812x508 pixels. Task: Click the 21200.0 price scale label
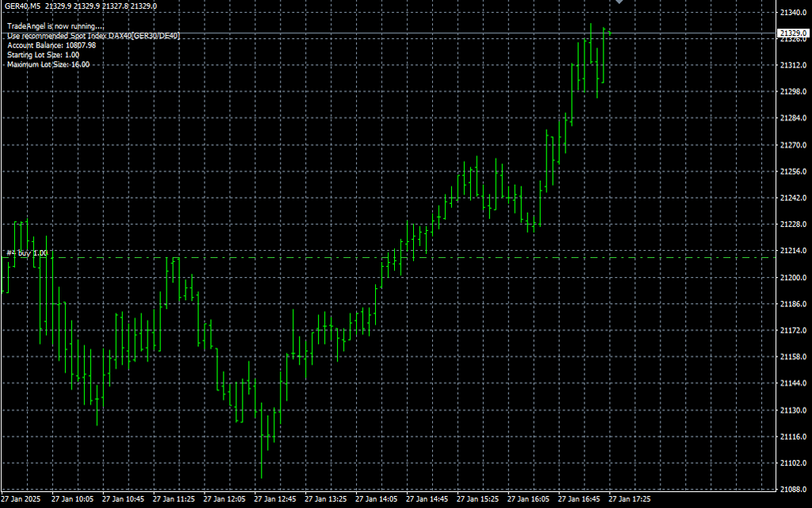coord(793,278)
